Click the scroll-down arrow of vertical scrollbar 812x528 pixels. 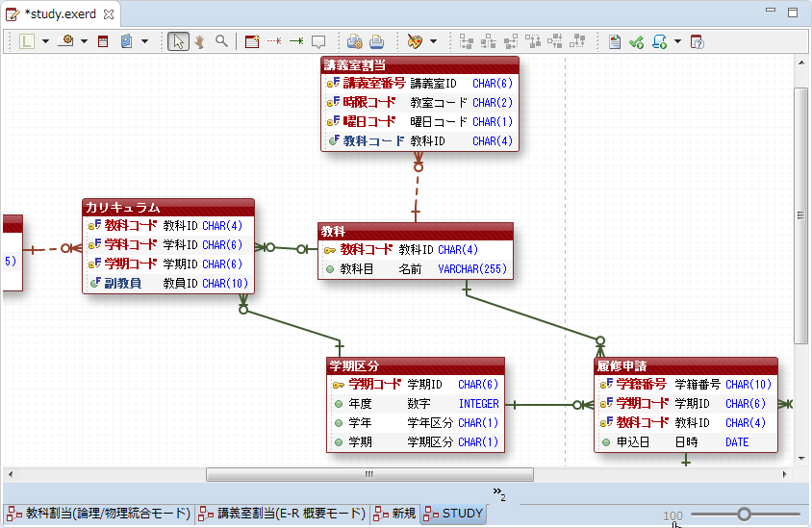pyautogui.click(x=801, y=458)
